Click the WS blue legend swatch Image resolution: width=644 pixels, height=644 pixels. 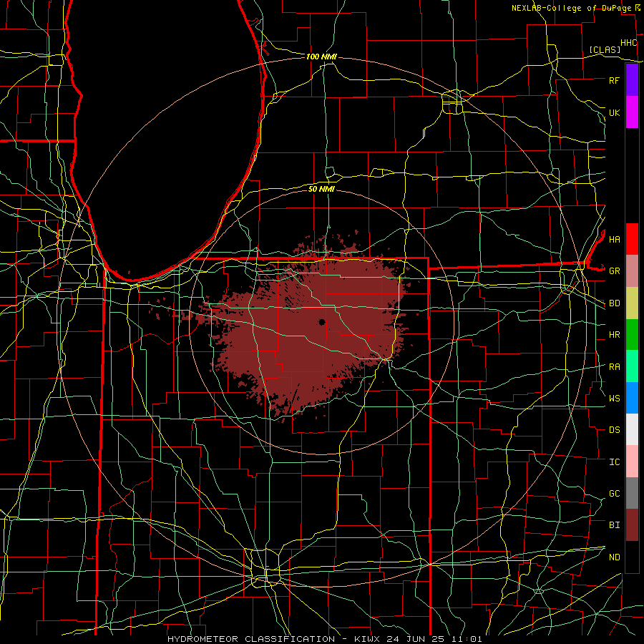[632, 398]
